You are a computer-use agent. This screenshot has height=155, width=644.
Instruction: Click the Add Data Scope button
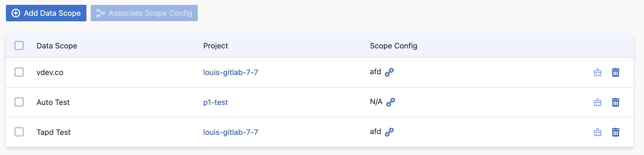pos(46,13)
